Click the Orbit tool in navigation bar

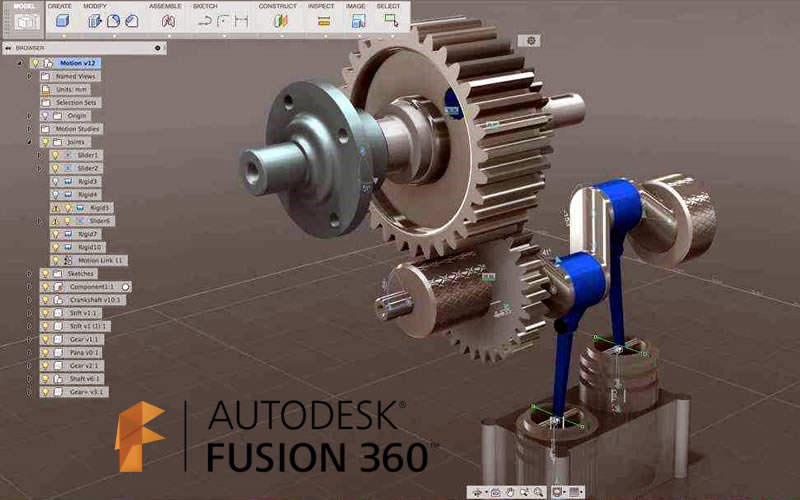coord(478,492)
